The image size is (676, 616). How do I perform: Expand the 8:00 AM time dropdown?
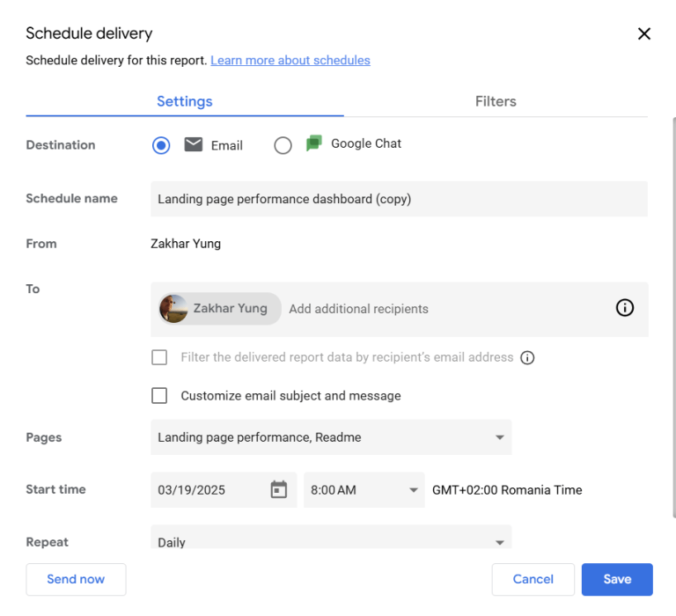pos(364,490)
